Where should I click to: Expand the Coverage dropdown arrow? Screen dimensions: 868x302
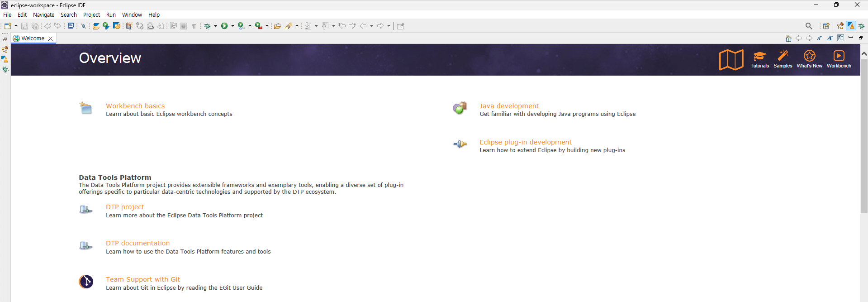point(250,26)
